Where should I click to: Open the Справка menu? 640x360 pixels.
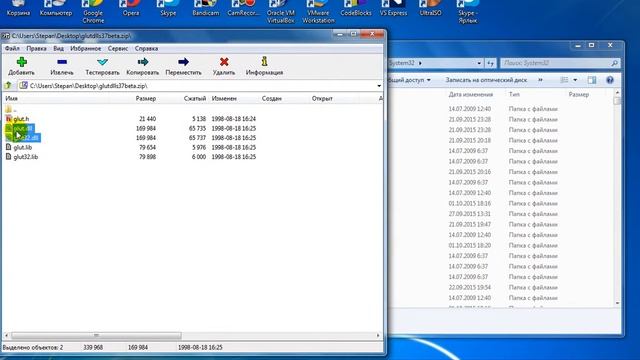tap(147, 49)
